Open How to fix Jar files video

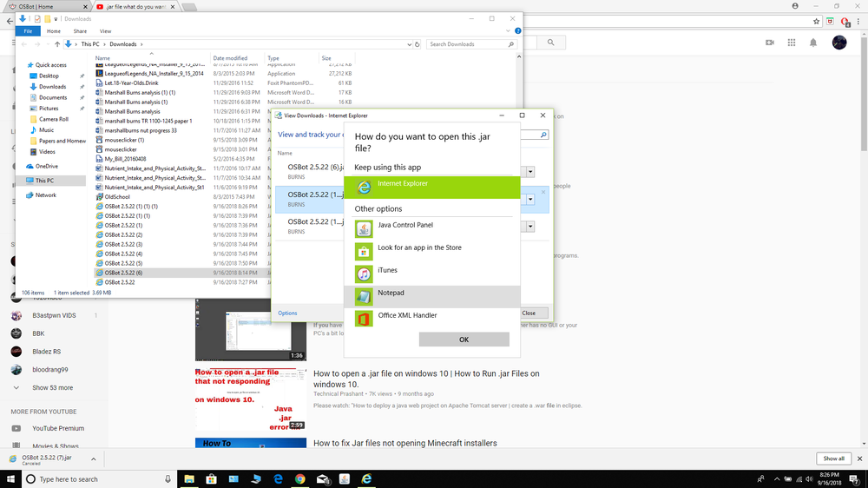pyautogui.click(x=405, y=443)
